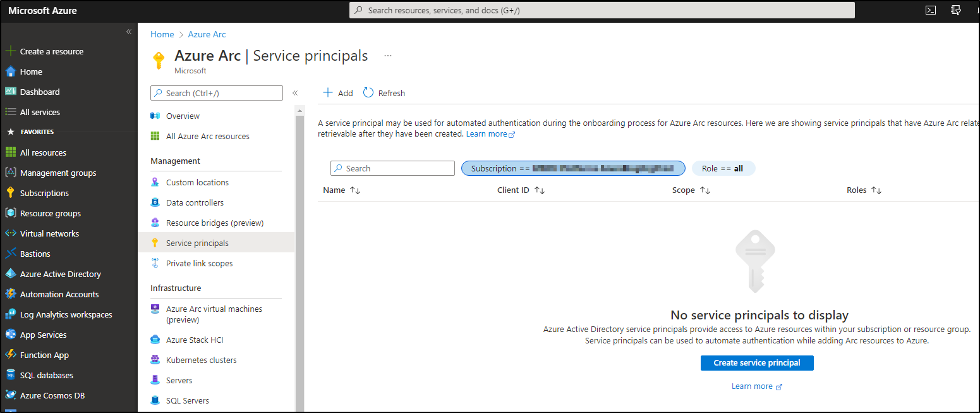Click the Bastions icon
Screen dimensions: 980x413
[10, 254]
